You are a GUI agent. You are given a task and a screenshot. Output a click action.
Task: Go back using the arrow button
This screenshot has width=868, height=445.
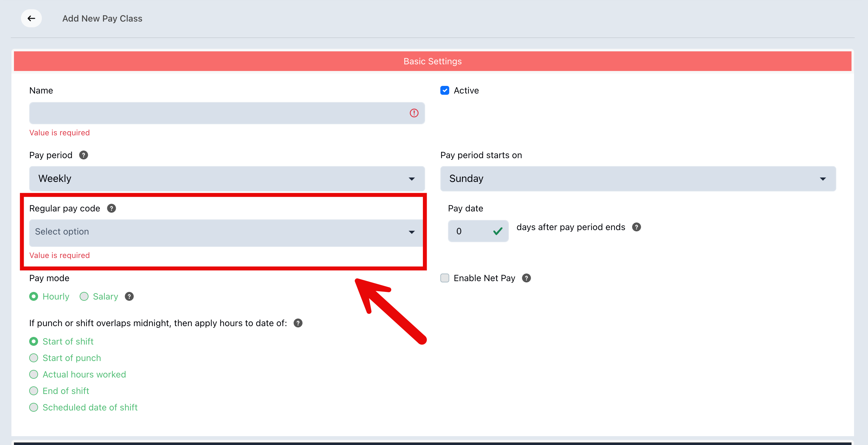pyautogui.click(x=31, y=18)
